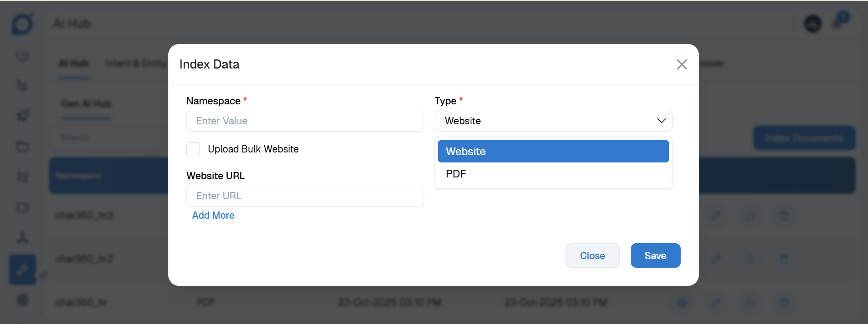The image size is (868, 324).
Task: Select the Website option in the Type list
Action: [x=553, y=152]
